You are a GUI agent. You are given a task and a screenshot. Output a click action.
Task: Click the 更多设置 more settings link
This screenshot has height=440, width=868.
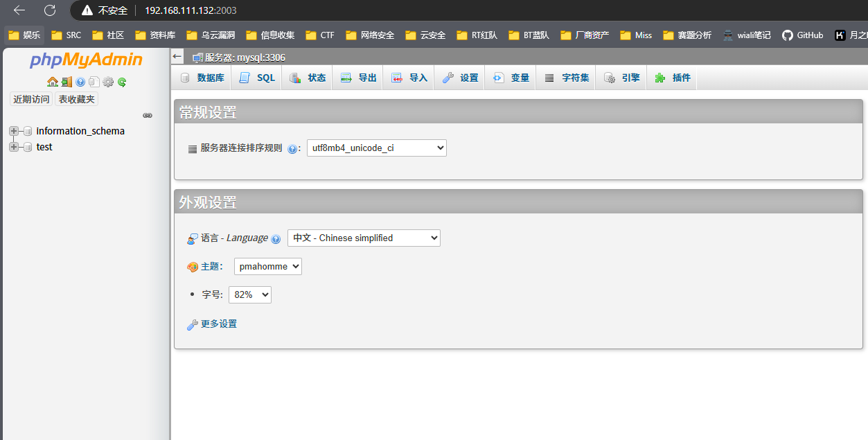click(218, 324)
